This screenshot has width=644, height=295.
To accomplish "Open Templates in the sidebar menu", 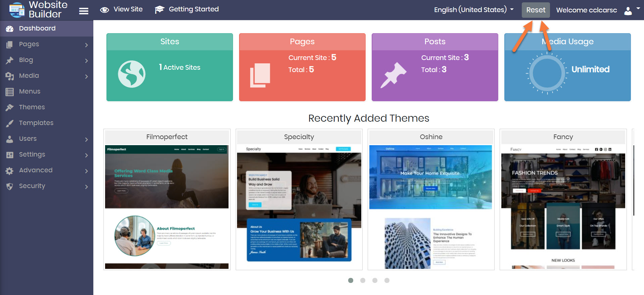I will (x=36, y=123).
